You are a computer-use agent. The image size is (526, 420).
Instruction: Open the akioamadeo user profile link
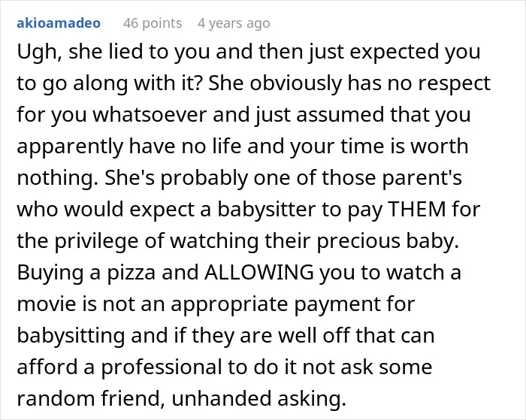pos(59,23)
